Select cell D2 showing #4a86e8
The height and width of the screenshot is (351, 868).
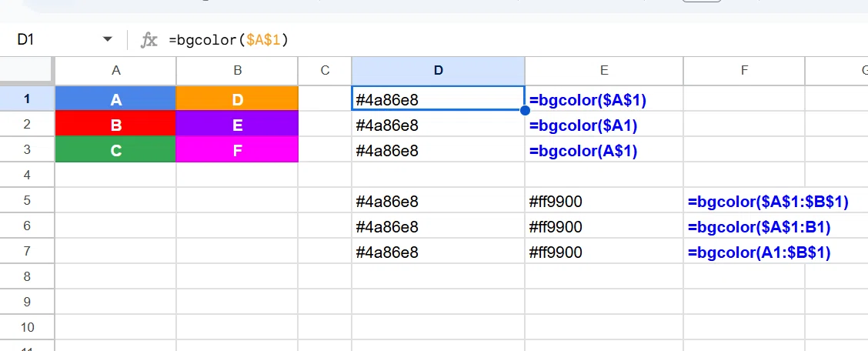tap(439, 124)
